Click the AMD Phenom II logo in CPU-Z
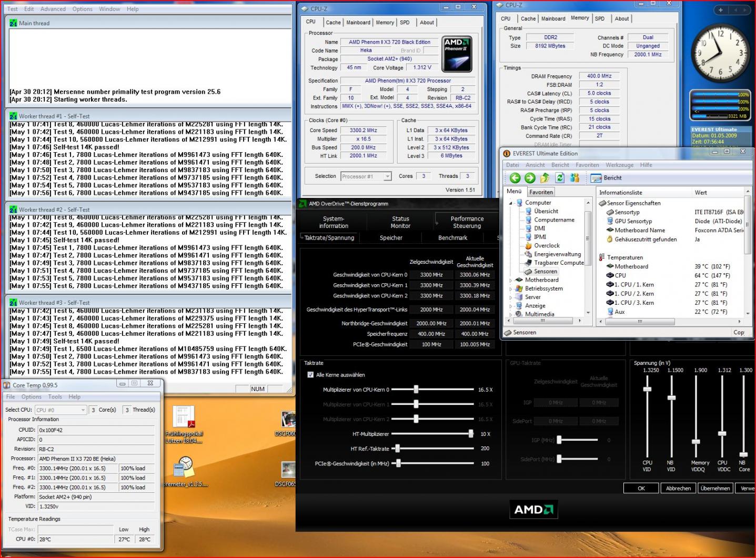This screenshot has height=558, width=756. [x=457, y=54]
